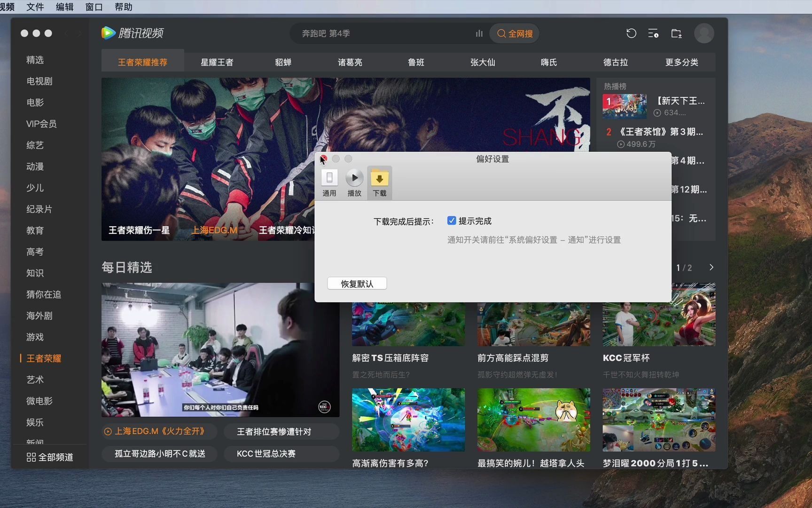Viewport: 812px width, 508px height.
Task: Open 精选 in the sidebar
Action: pos(35,60)
